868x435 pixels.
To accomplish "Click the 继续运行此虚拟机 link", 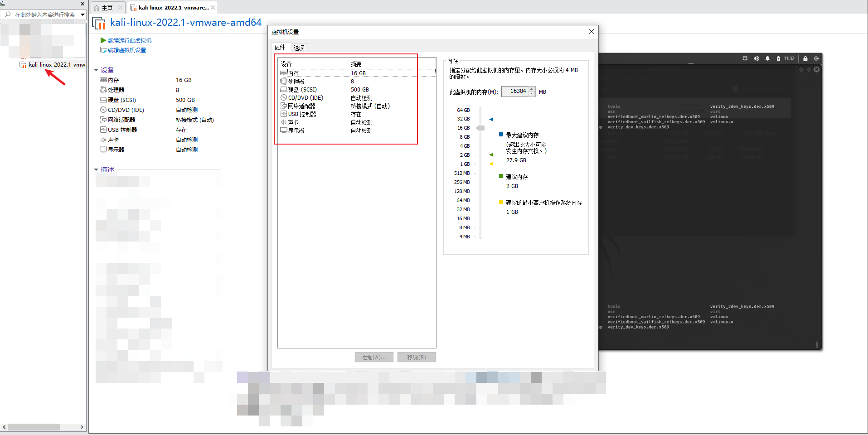I will click(130, 41).
